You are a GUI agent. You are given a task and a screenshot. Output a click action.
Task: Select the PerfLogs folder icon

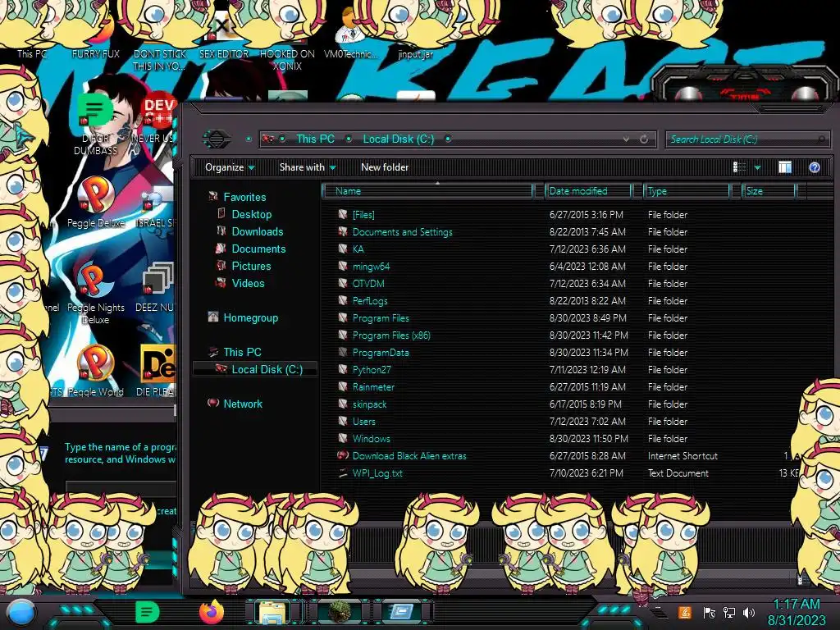[343, 300]
